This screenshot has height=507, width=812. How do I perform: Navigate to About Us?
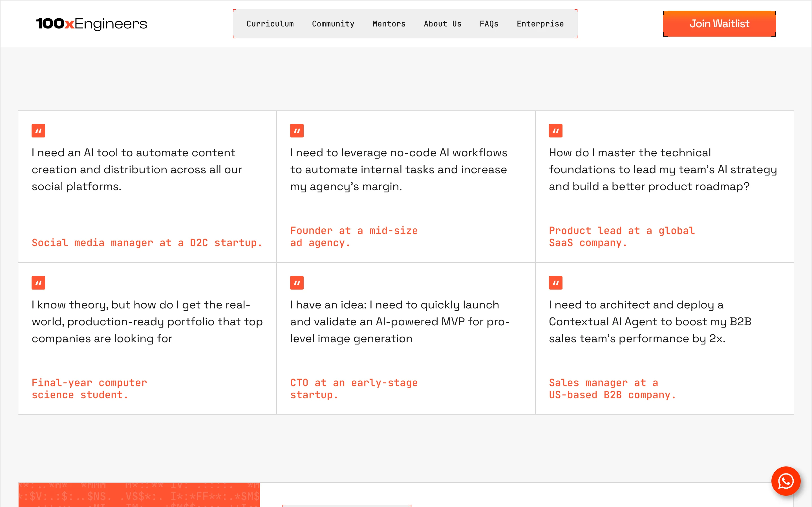[x=442, y=24]
